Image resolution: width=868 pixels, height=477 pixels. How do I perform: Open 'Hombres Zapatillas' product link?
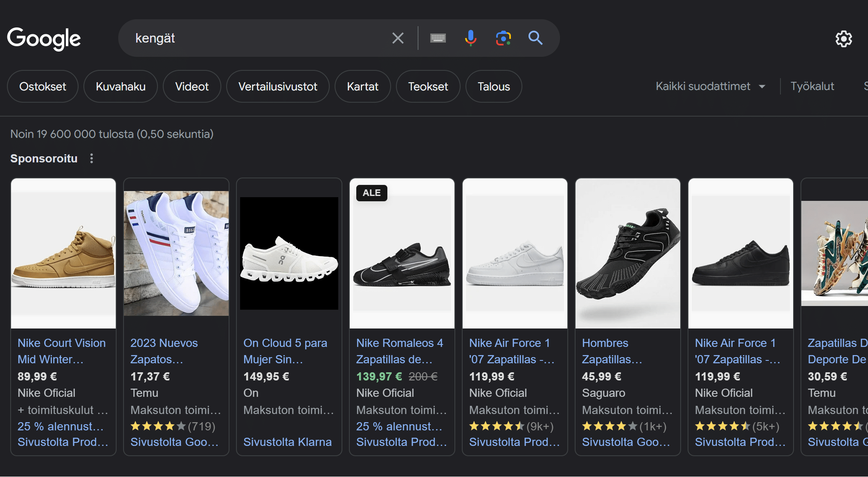[612, 351]
